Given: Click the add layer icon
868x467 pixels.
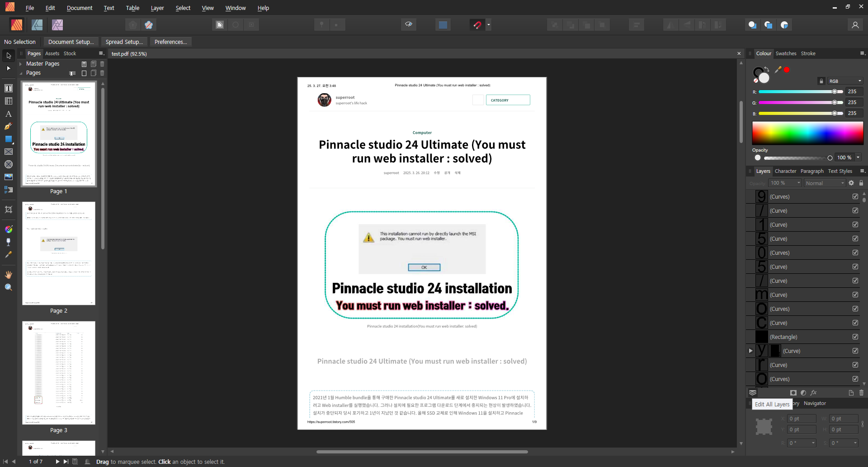Looking at the screenshot, I should (x=851, y=393).
